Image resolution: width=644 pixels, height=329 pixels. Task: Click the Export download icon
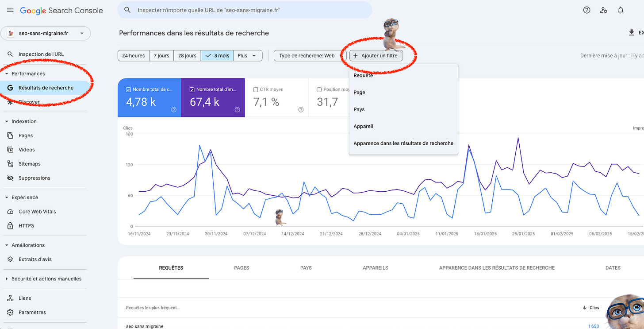click(x=631, y=33)
